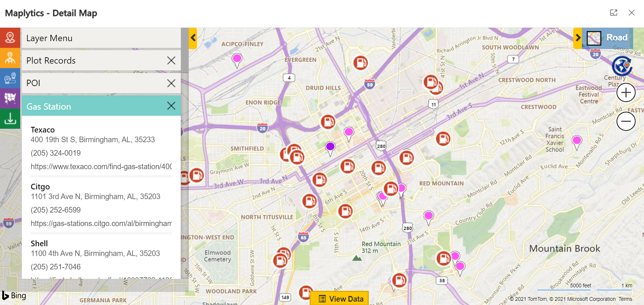Open the Citgo gas station link

tap(101, 223)
